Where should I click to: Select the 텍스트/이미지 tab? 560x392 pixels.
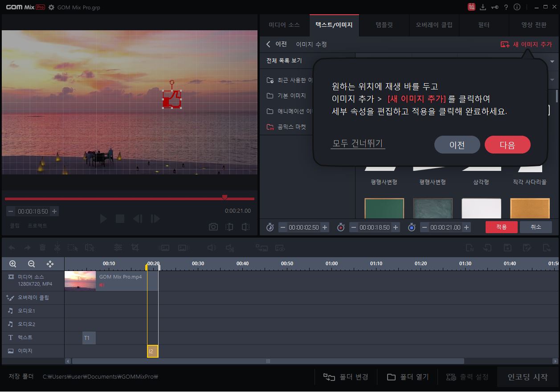334,25
